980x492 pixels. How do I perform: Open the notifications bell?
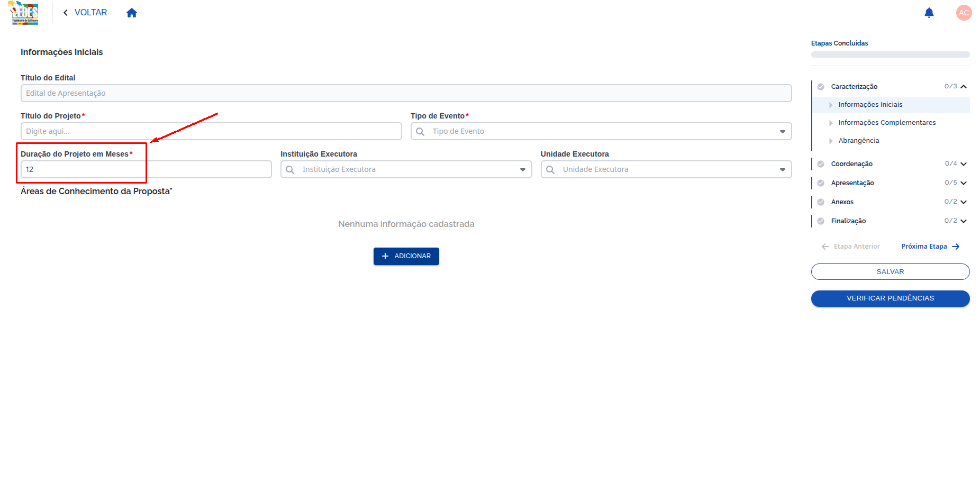pyautogui.click(x=929, y=13)
